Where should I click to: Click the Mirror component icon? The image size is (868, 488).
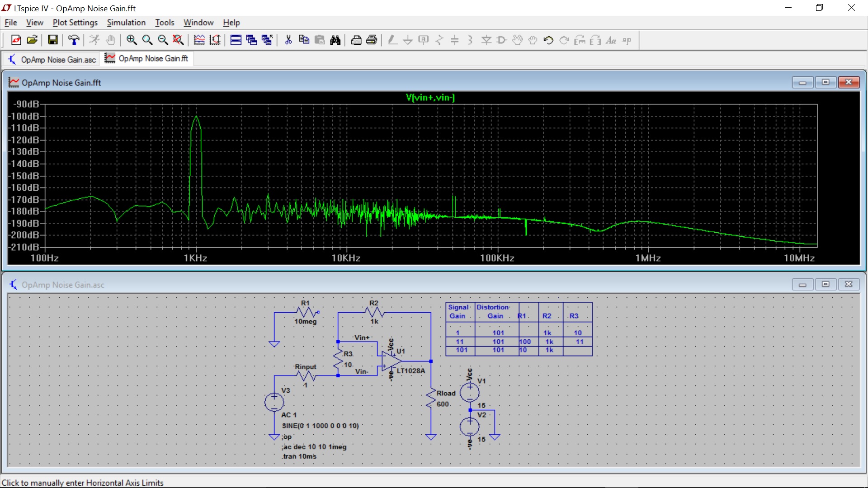click(x=595, y=40)
